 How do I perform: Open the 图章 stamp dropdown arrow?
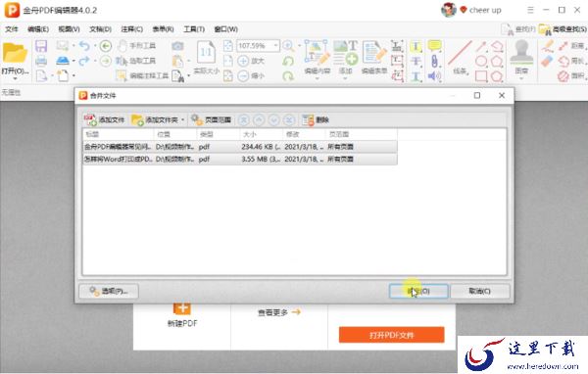point(521,78)
